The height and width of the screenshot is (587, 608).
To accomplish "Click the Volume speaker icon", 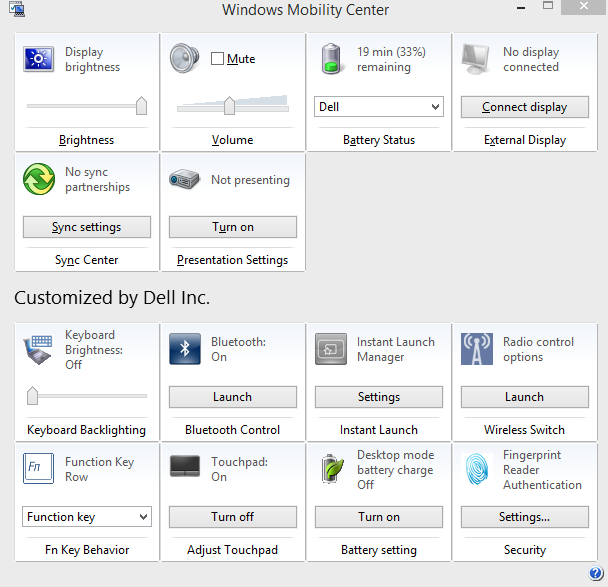I will [x=185, y=59].
